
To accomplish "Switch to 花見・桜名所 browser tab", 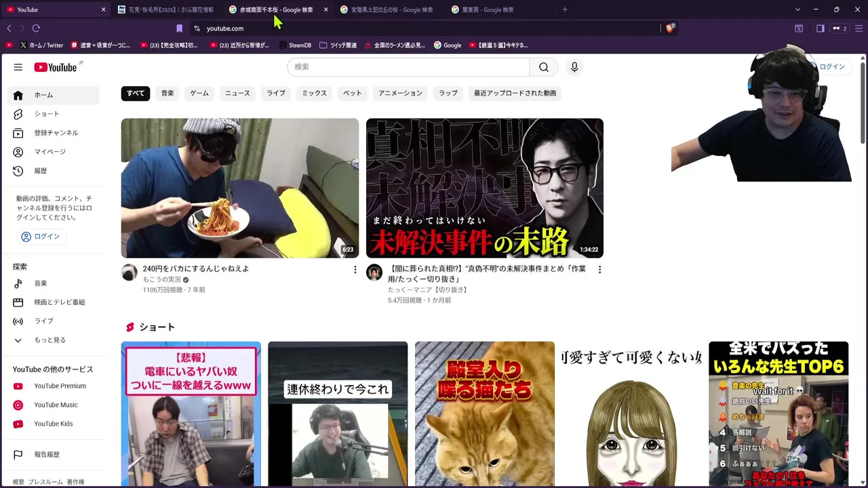I will point(165,9).
